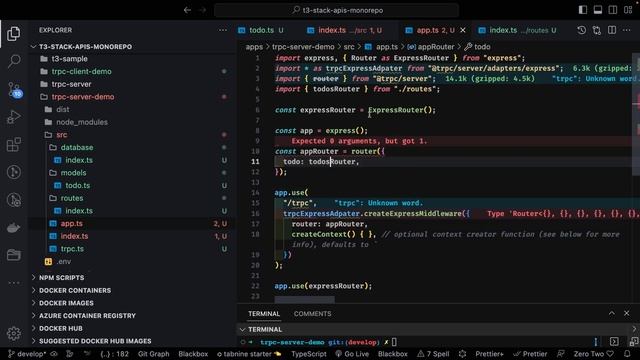Toggle secondary side bar layout icon
640x360 pixels.
click(613, 10)
